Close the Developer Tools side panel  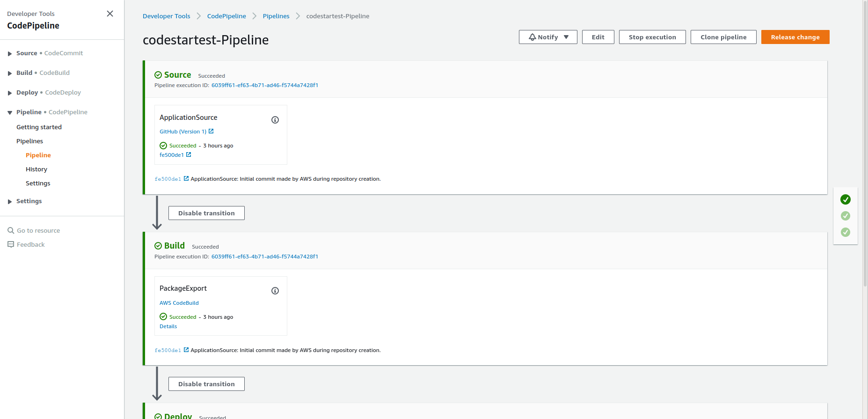coord(110,14)
